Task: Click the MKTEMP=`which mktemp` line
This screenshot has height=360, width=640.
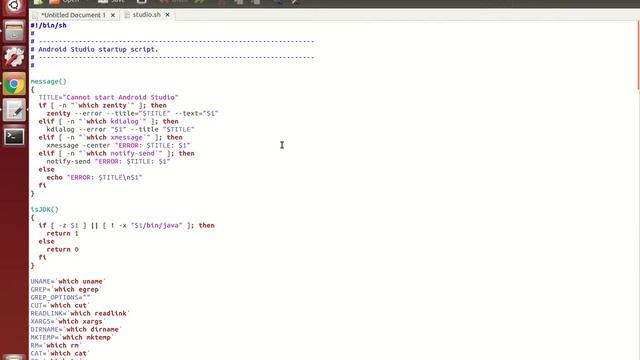Action: tap(72, 337)
